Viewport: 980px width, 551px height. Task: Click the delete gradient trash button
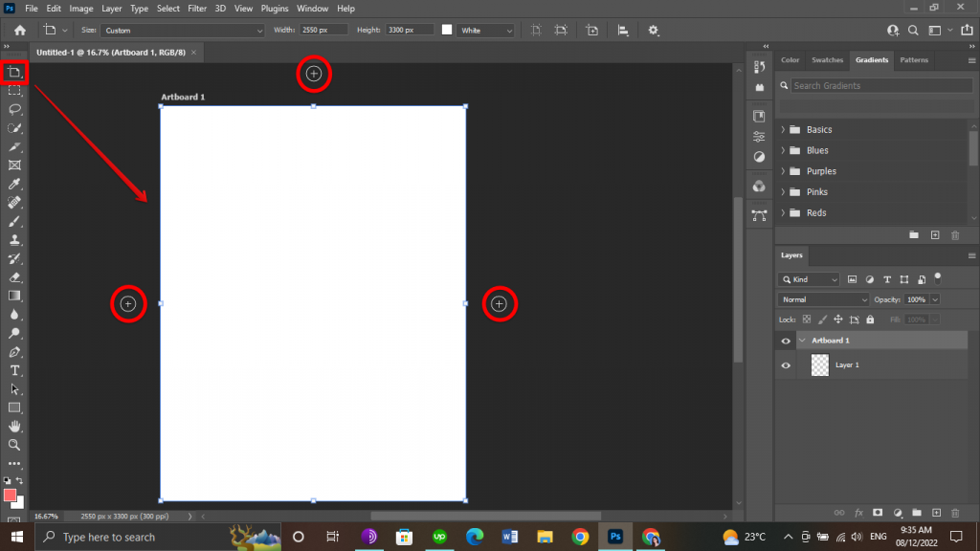click(955, 234)
